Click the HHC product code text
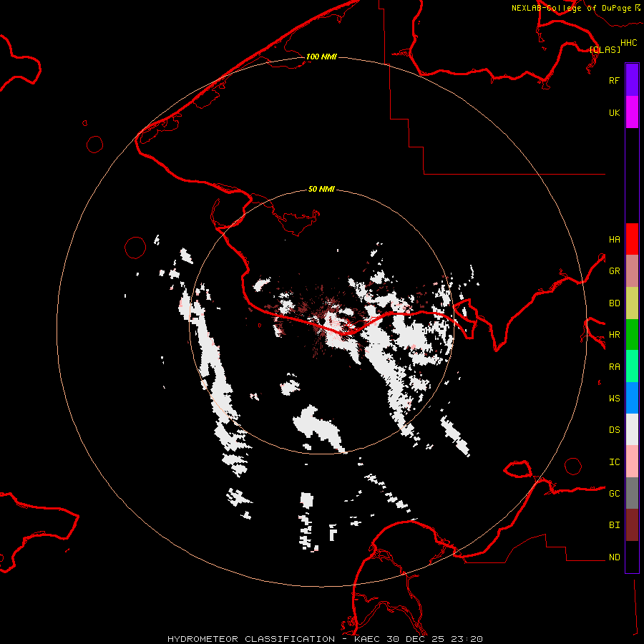644x644 pixels. pos(628,43)
